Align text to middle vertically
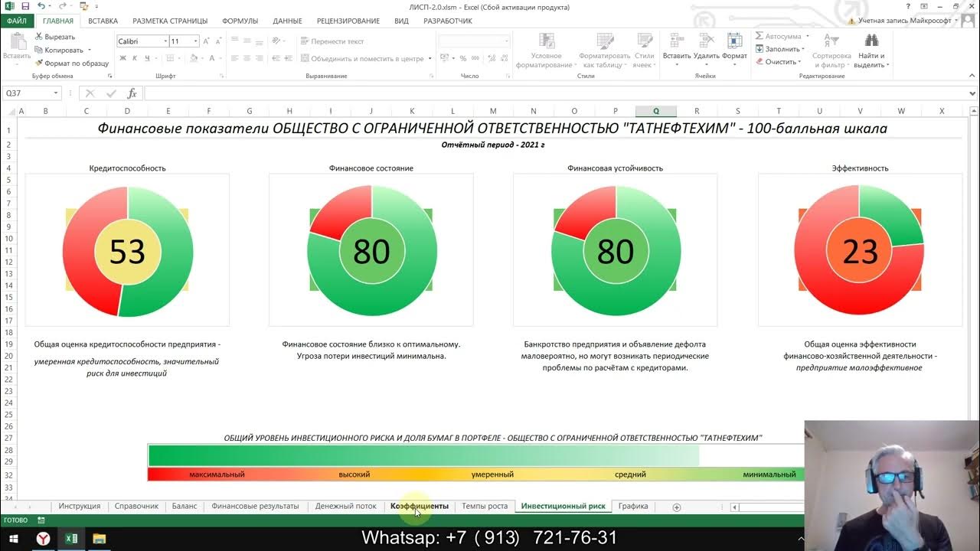 coord(247,41)
